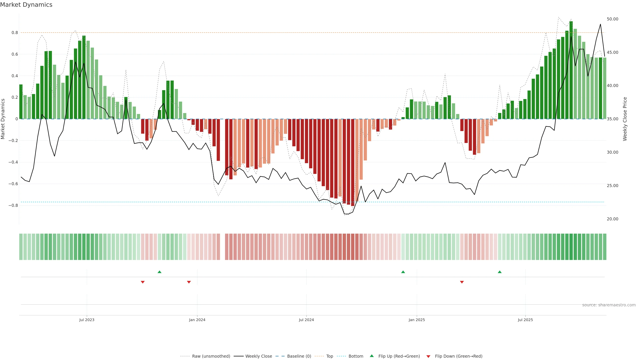Click the Top legend line swatch
Screen dimensions: 644x362
[x=319, y=356]
